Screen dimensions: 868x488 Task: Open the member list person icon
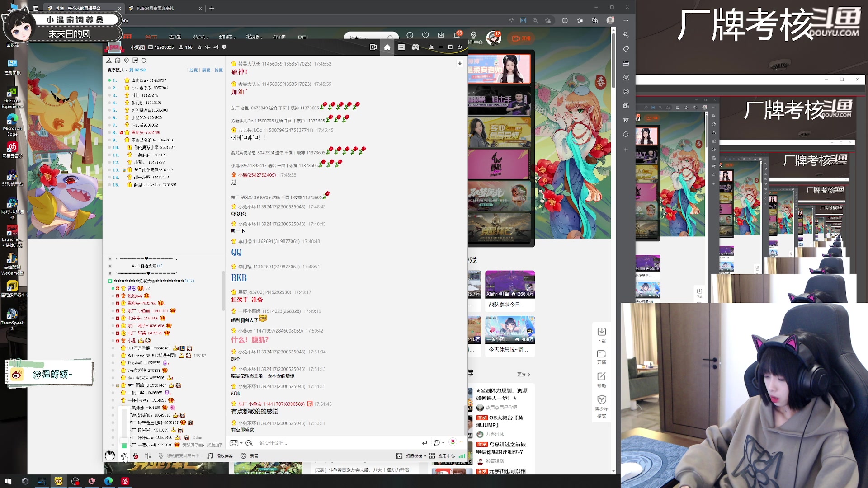(x=108, y=61)
